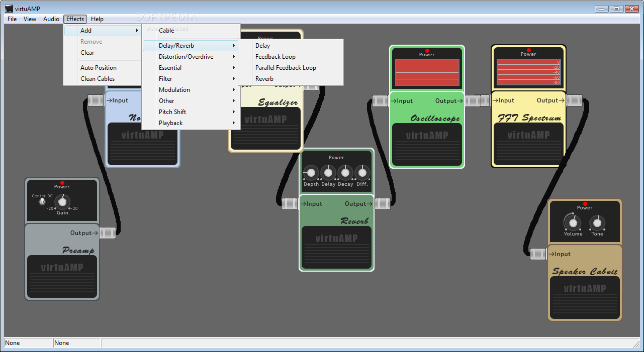Click the Speaker Cabnit power LED

(x=585, y=204)
